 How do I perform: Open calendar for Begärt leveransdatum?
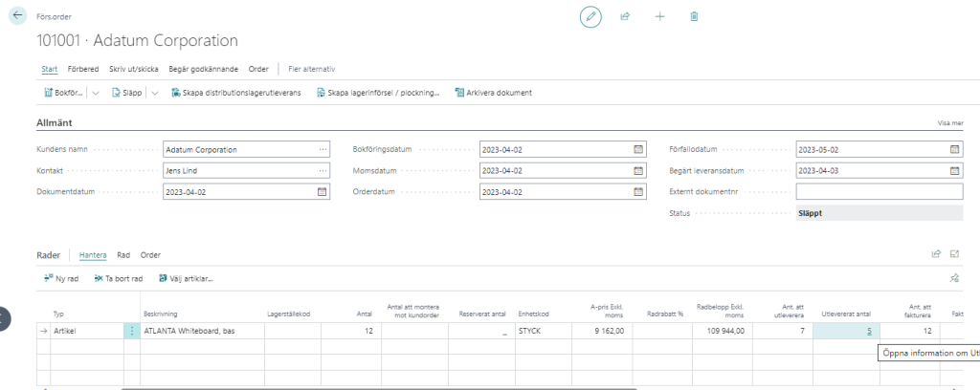pos(954,170)
